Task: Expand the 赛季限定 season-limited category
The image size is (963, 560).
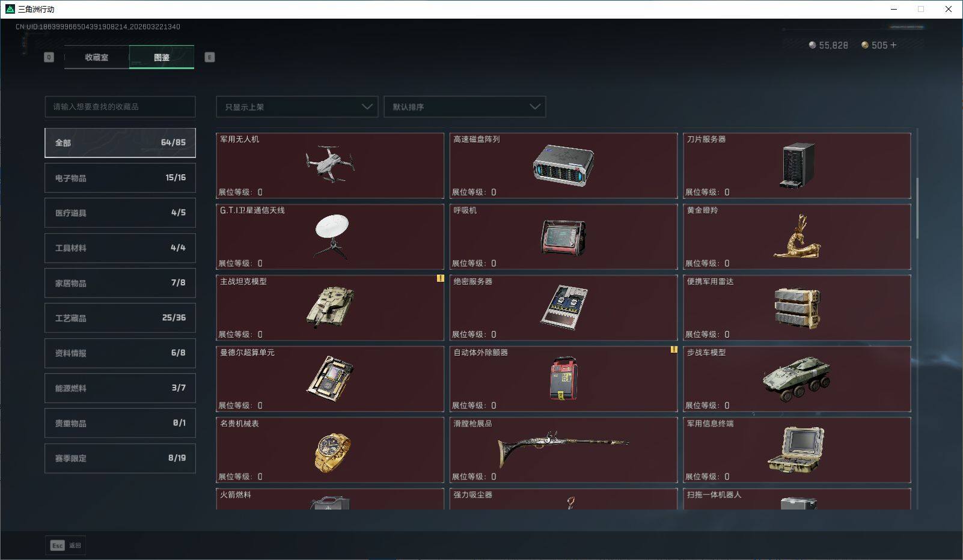Action: click(120, 458)
